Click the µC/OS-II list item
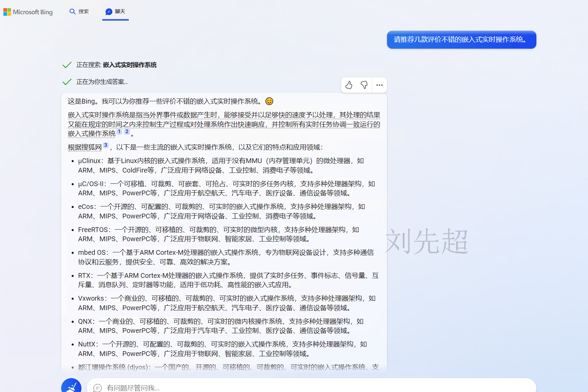This screenshot has width=588, height=392. 226,188
